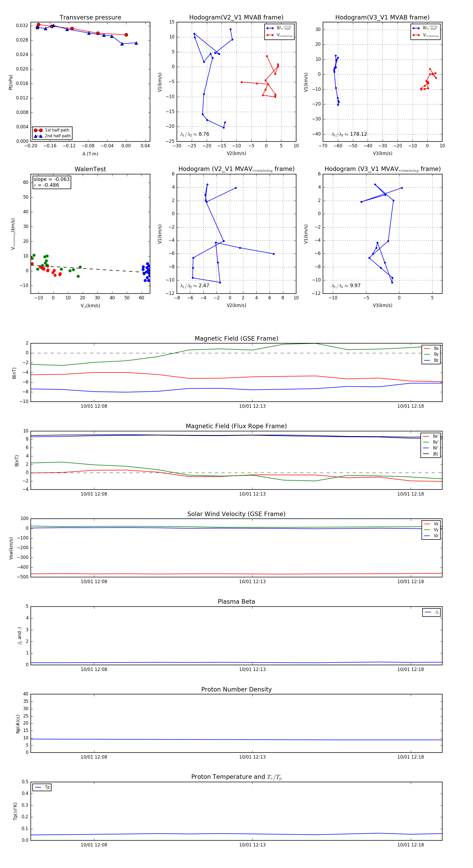Click the 'r = -0.486' annotation
Screen dimensions: 473x868
pyautogui.click(x=47, y=185)
